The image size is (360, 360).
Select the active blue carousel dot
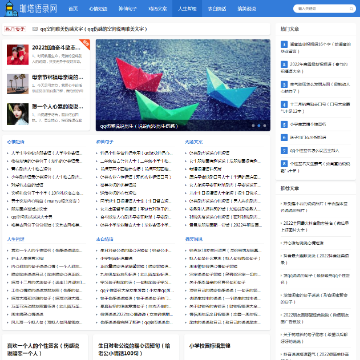point(259,126)
